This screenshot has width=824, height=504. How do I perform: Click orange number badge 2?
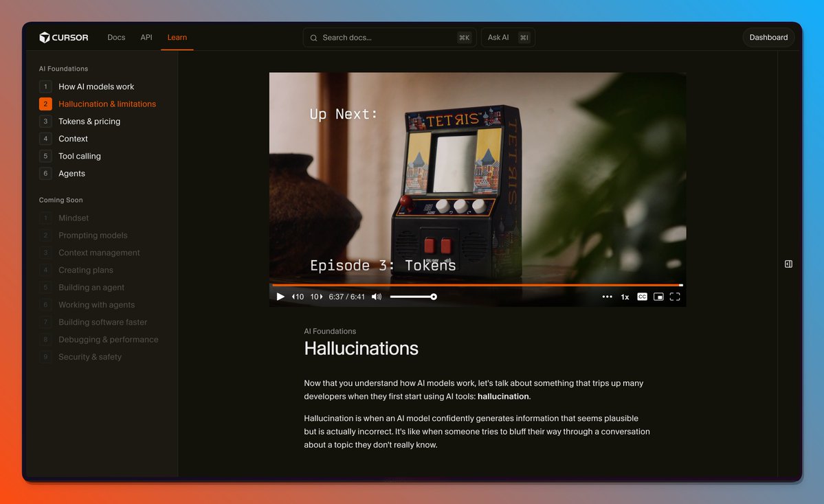[45, 104]
